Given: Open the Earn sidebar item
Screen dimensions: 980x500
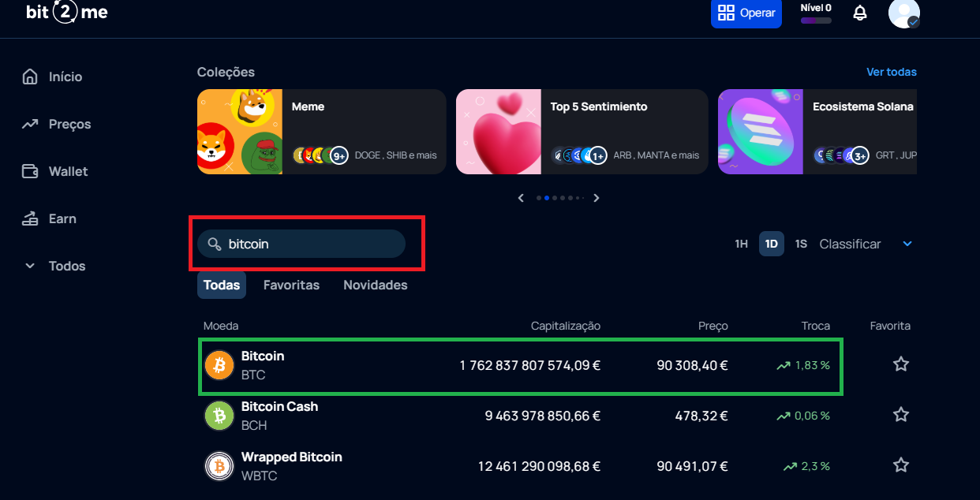Looking at the screenshot, I should [62, 218].
